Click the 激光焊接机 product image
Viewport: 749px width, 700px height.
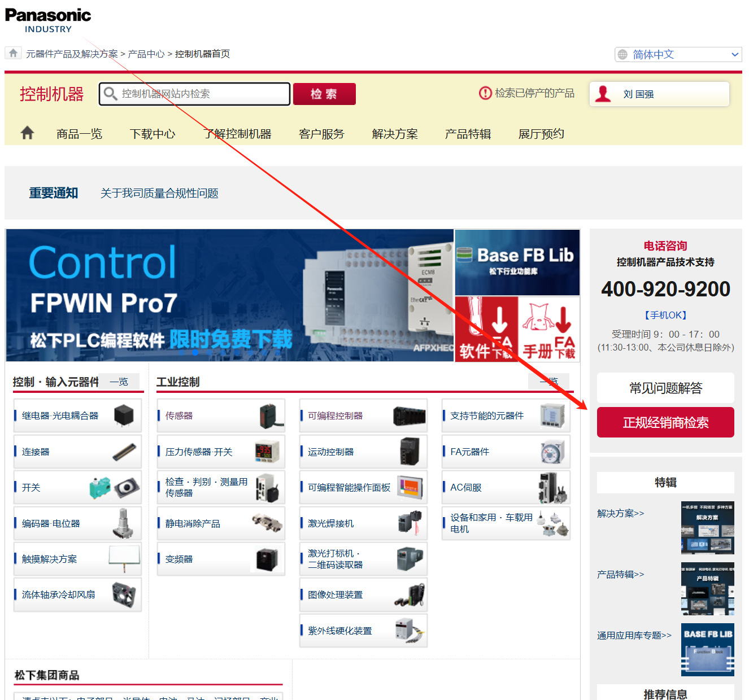coord(410,523)
